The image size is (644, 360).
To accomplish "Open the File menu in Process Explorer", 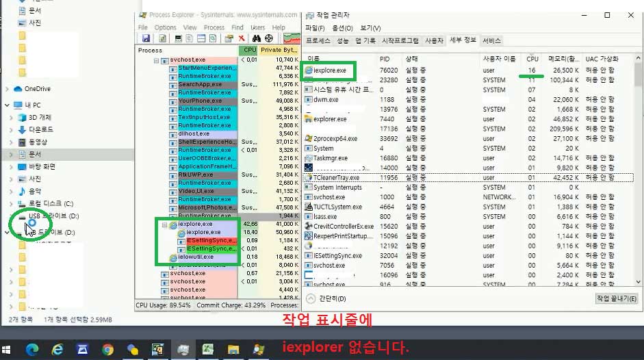I will 143,27.
